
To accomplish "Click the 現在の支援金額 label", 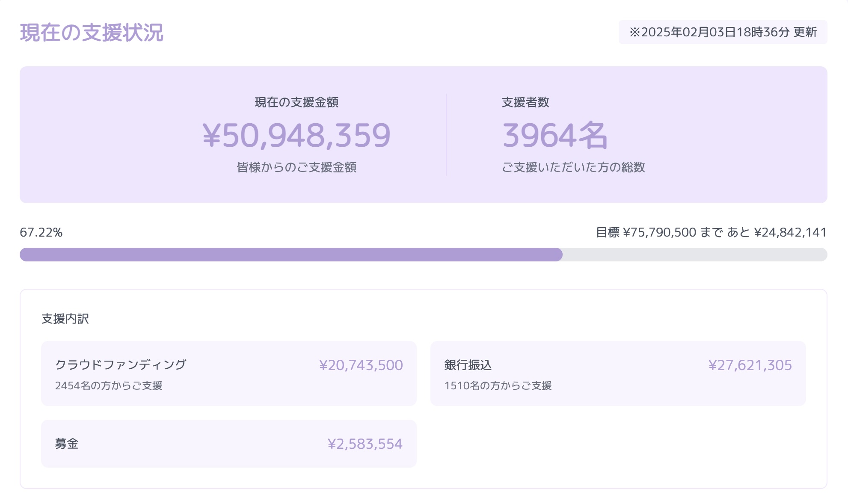I will click(x=297, y=102).
